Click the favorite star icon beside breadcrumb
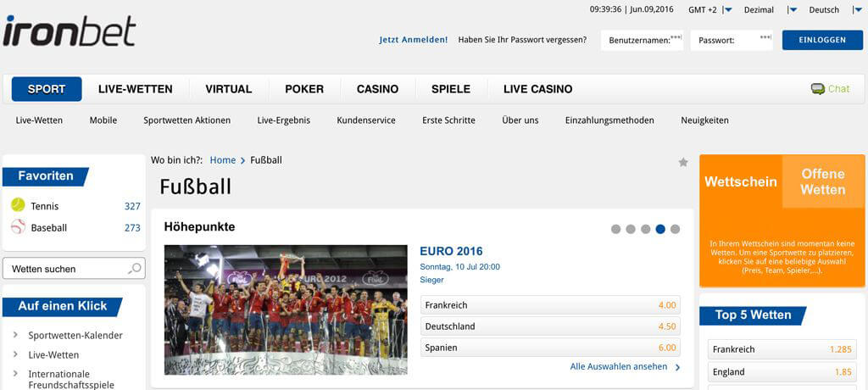 click(x=683, y=162)
